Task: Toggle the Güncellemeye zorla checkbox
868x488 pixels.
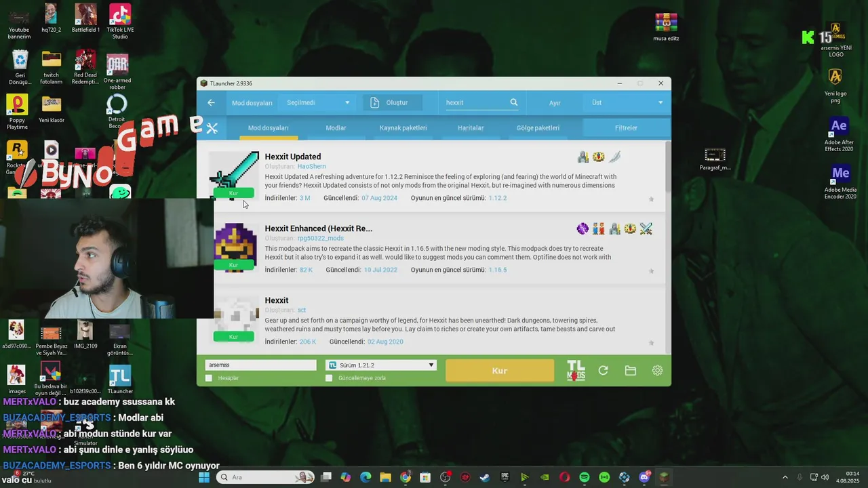Action: [329, 378]
